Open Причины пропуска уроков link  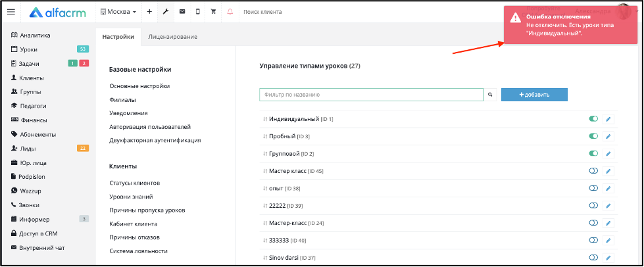coord(147,210)
